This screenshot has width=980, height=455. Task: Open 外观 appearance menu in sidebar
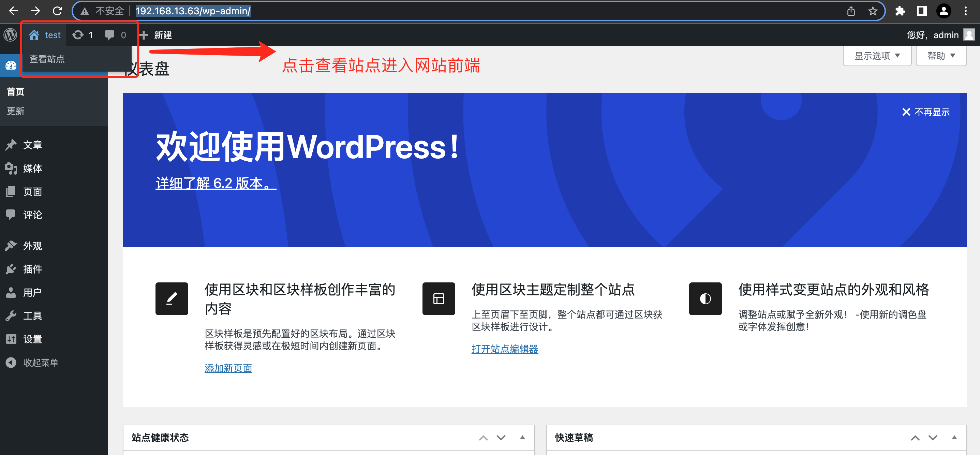(32, 246)
